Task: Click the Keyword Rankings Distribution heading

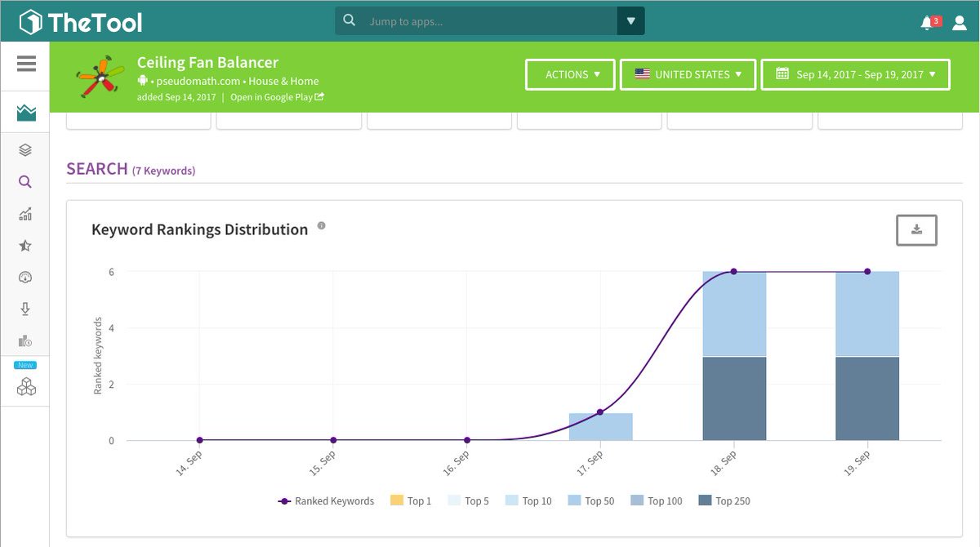Action: click(199, 229)
